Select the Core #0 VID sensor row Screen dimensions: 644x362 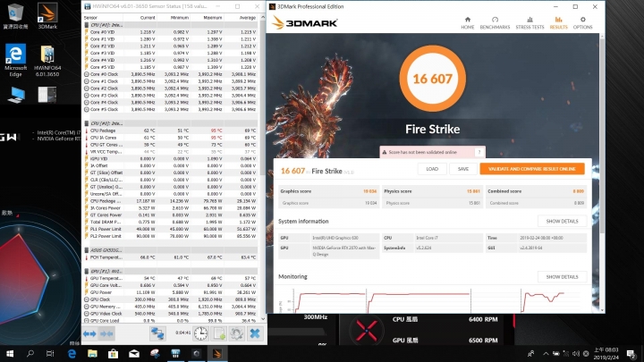pyautogui.click(x=171, y=32)
